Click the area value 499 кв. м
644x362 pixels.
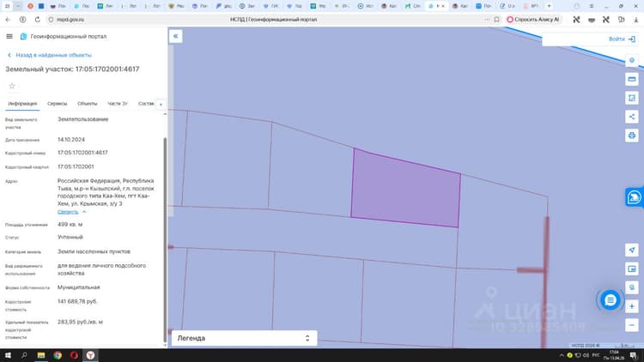point(70,225)
